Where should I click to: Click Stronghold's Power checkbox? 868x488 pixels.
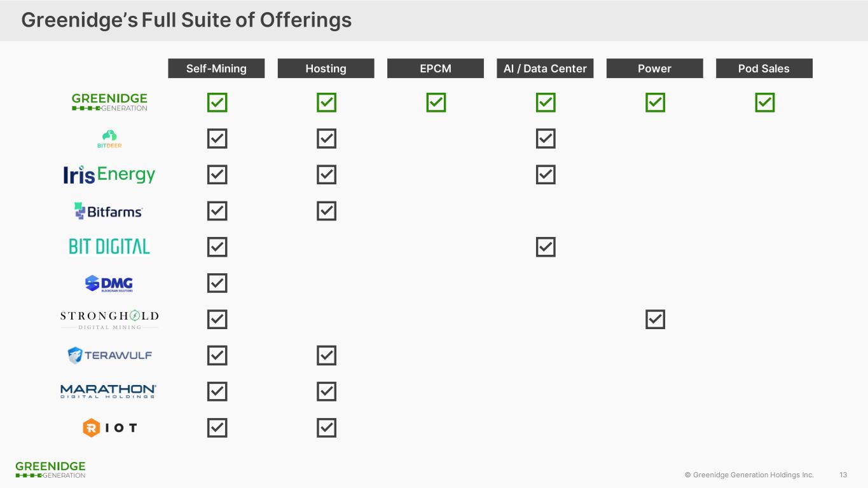(655, 319)
